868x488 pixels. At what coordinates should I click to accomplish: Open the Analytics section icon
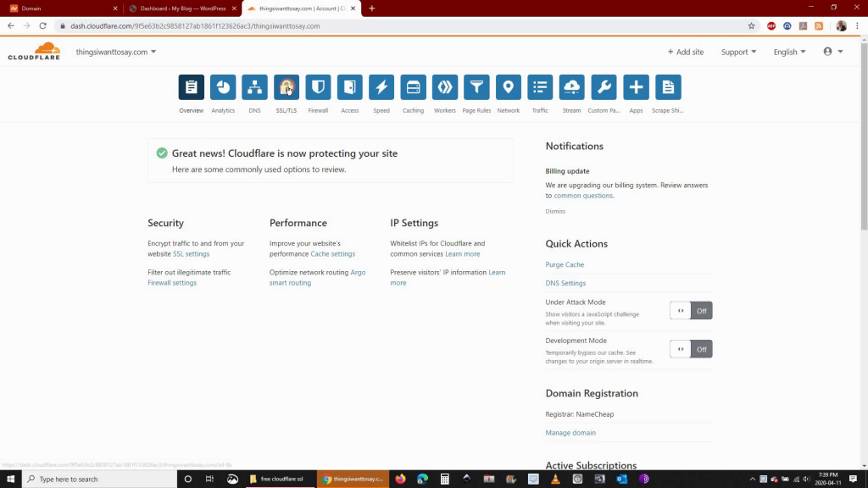pyautogui.click(x=223, y=87)
